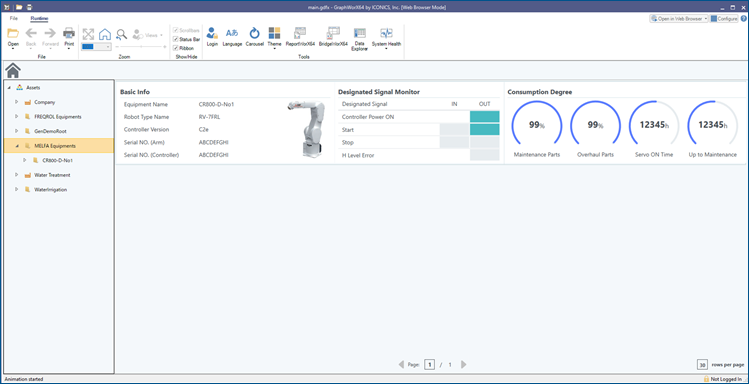This screenshot has height=384, width=749.
Task: Click the rows per page field
Action: point(702,364)
